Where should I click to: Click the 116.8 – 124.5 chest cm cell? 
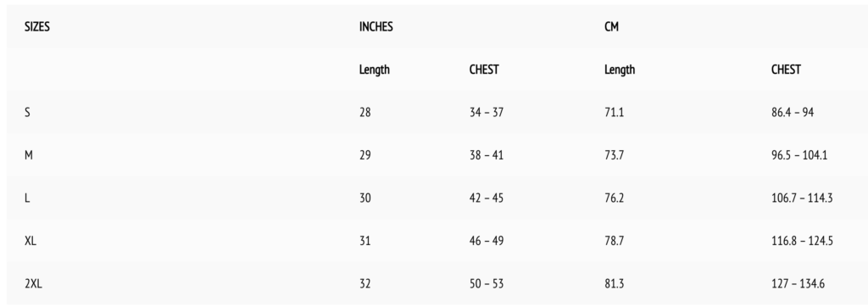(802, 241)
